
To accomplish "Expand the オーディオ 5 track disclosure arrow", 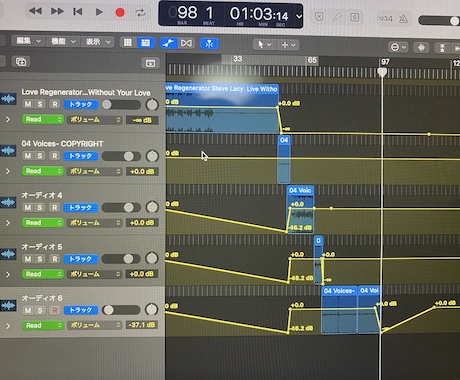I will click(x=8, y=274).
